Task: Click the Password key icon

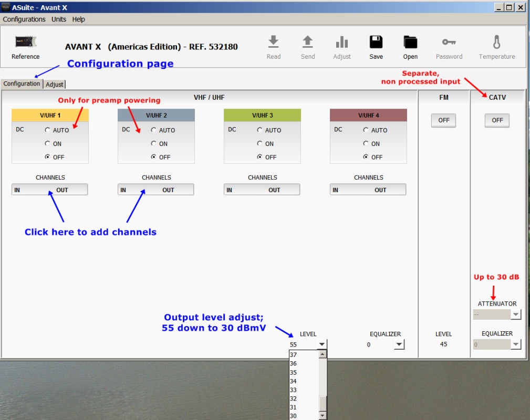Action: 449,42
